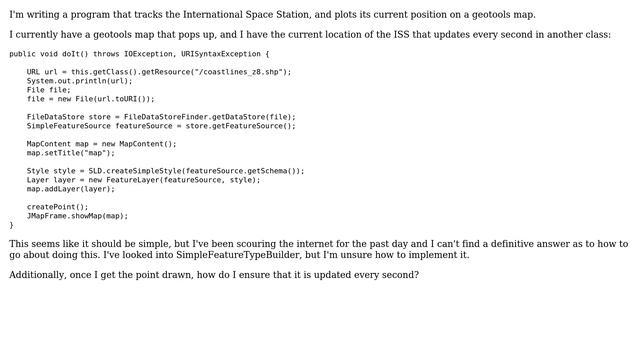Click the 'file = new File(url.toURI());' line
The height and width of the screenshot is (360, 640).
[x=91, y=99]
